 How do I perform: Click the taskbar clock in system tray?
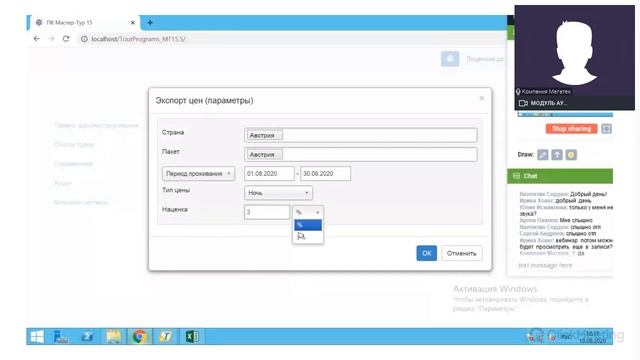[594, 337]
